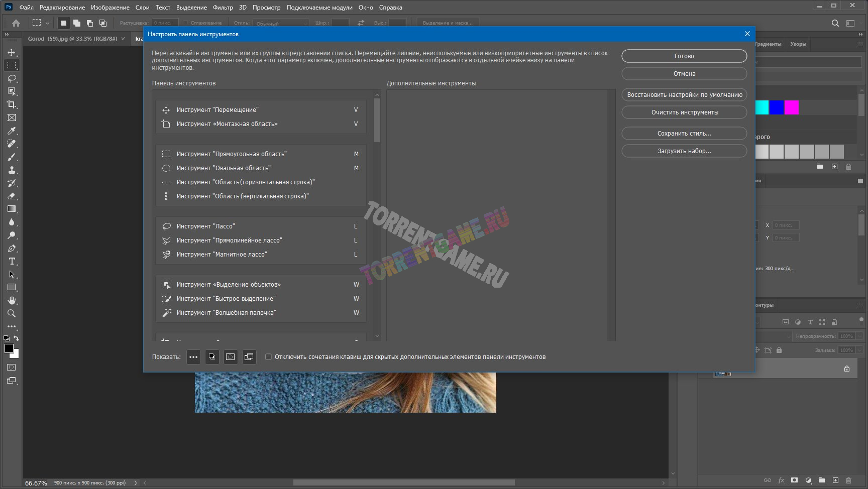Select the Move tool in left toolbar
Viewport: 868px width, 489px height.
[x=12, y=52]
